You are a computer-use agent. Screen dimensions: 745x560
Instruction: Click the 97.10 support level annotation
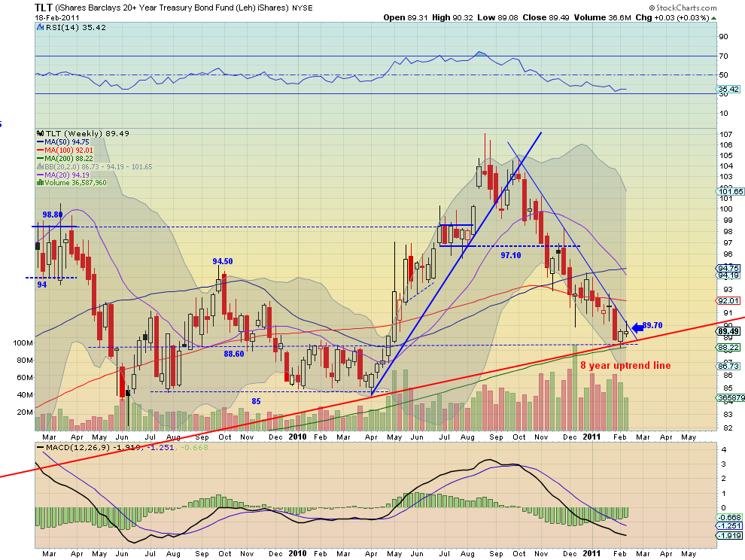click(x=511, y=255)
